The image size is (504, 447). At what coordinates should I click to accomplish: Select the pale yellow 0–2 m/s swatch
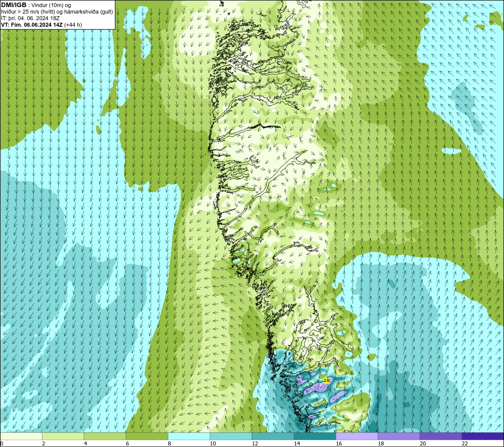click(21, 436)
